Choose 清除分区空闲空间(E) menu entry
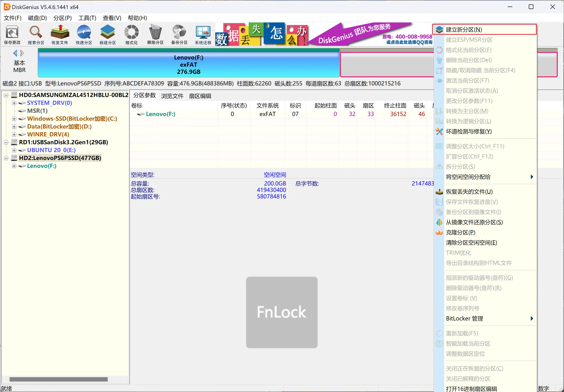The image size is (564, 392). click(x=485, y=242)
